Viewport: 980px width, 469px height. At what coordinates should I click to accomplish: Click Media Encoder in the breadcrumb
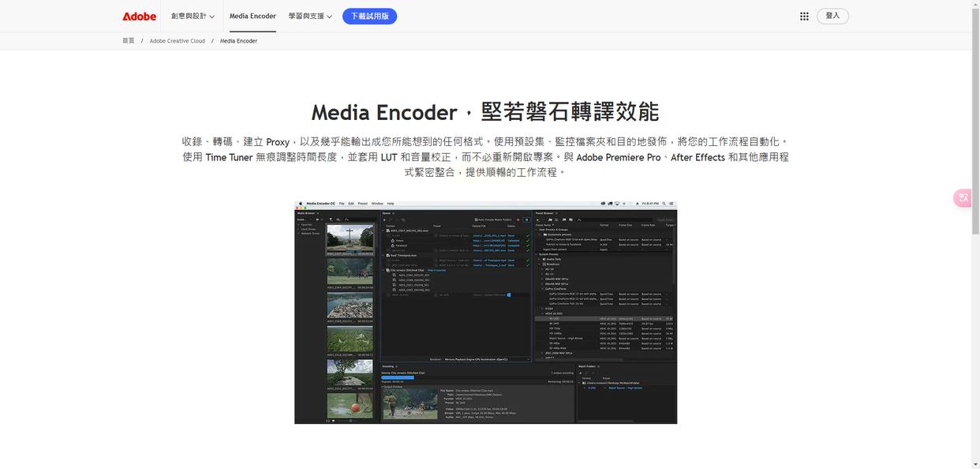tap(238, 41)
